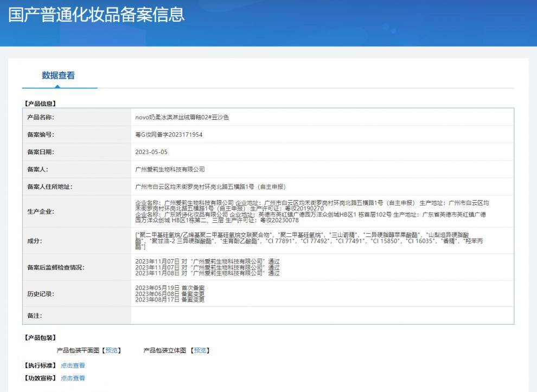
Task: Click the 【产品包装】 section heading
Action: click(x=40, y=338)
